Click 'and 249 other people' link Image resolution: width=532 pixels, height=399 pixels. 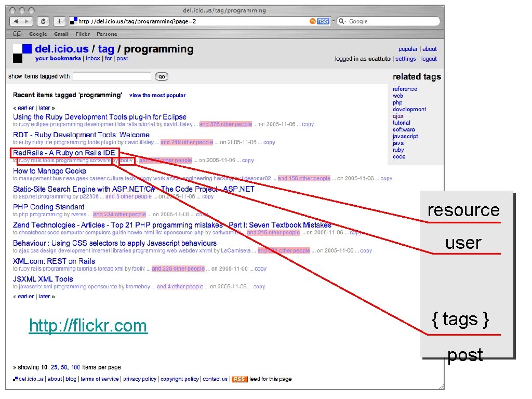point(187,142)
